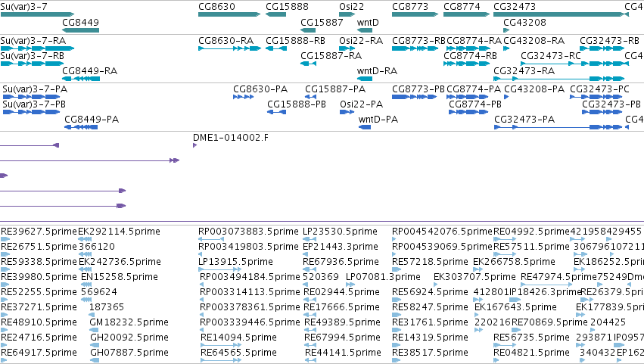Select EST LP13915.5prime
The height and width of the screenshot is (364, 644).
(x=236, y=262)
